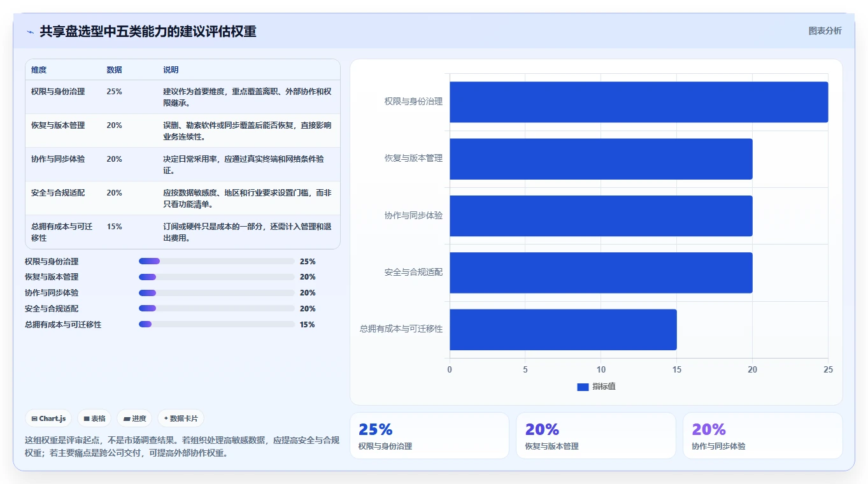This screenshot has height=484, width=868.
Task: Click the 安全与合规适配 label in progress list
Action: (52, 309)
